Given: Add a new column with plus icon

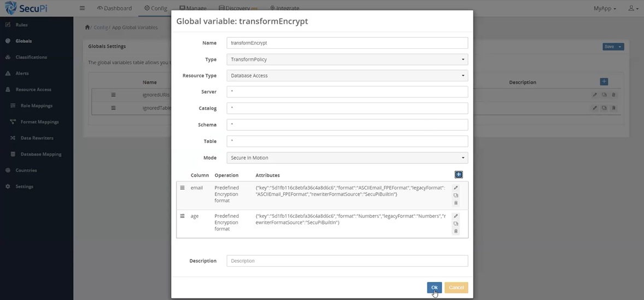Looking at the screenshot, I should click(x=459, y=175).
